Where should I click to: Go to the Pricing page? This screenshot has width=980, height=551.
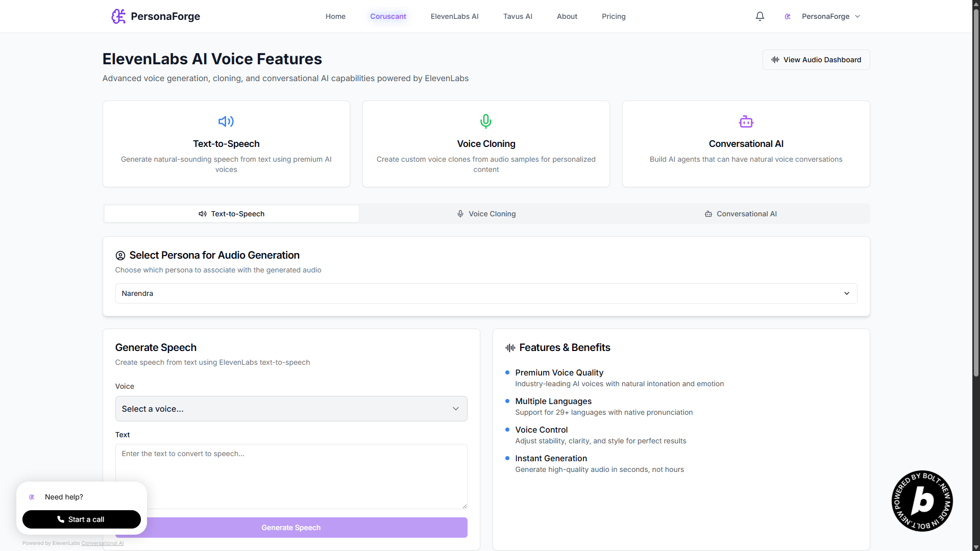click(614, 16)
